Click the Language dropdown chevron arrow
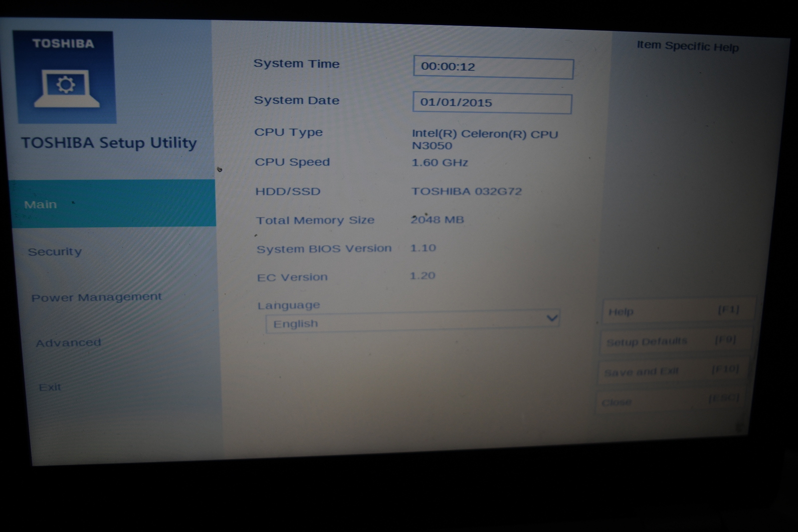The width and height of the screenshot is (798, 532). (x=552, y=318)
